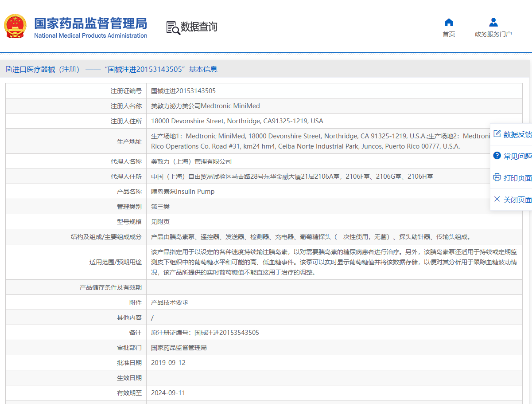532x404 pixels.
Task: Click the 打印页面 printer icon
Action: click(x=497, y=177)
